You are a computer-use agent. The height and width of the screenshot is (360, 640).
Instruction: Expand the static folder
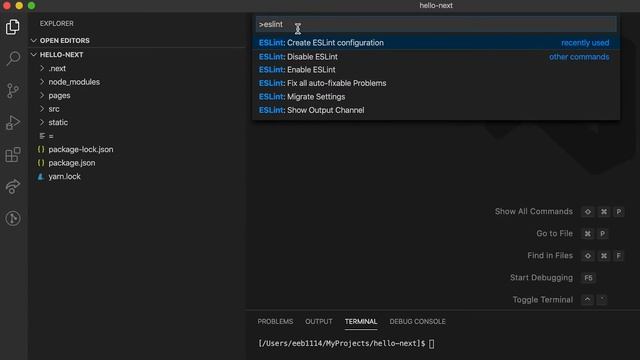pyautogui.click(x=42, y=122)
